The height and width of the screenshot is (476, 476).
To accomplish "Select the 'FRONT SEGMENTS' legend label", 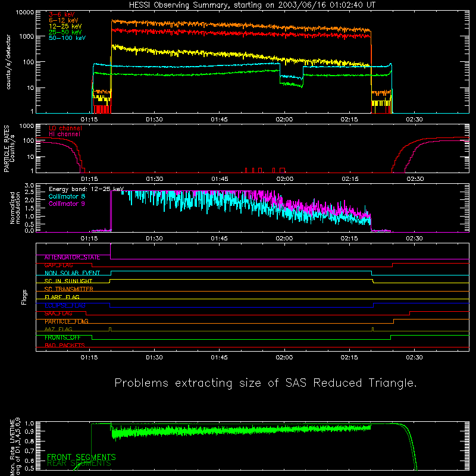I will pyautogui.click(x=82, y=457).
